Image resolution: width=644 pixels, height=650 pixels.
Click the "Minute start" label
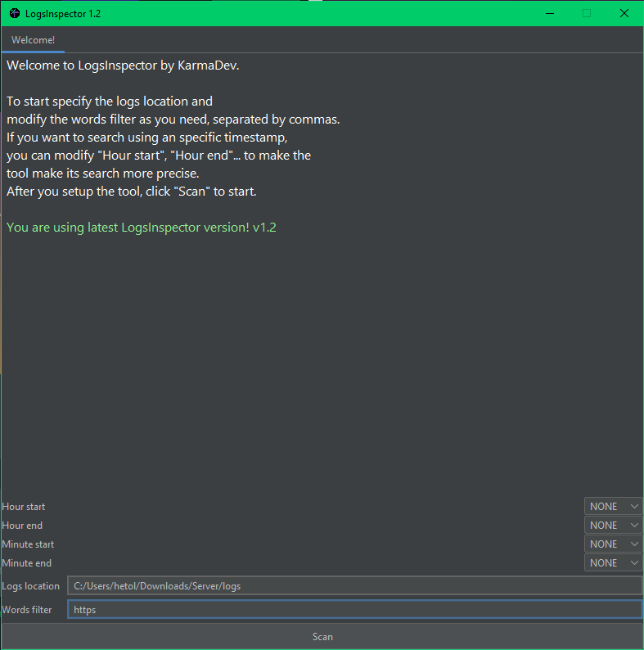click(x=28, y=544)
